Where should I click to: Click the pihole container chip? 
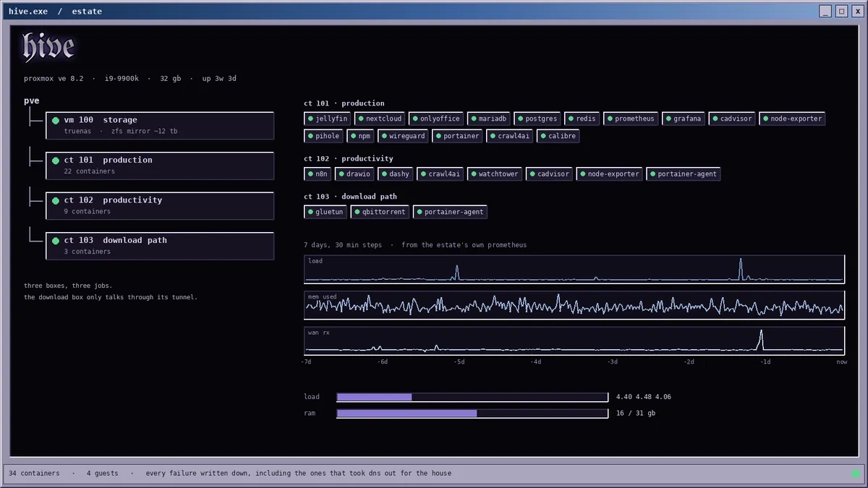(x=323, y=136)
